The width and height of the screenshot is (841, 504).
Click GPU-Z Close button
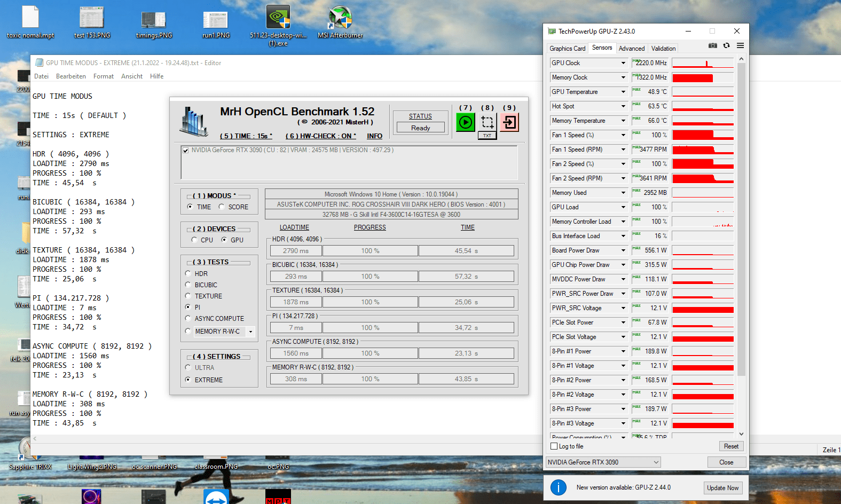[726, 462]
